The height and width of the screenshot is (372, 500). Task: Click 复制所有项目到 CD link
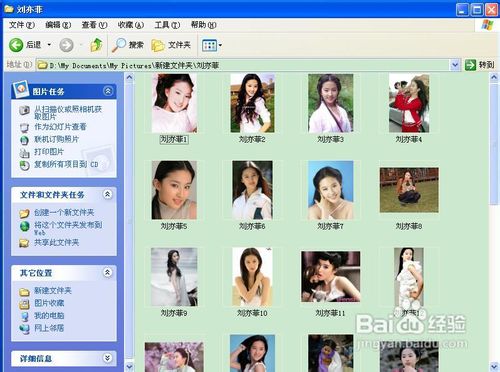pyautogui.click(x=66, y=164)
